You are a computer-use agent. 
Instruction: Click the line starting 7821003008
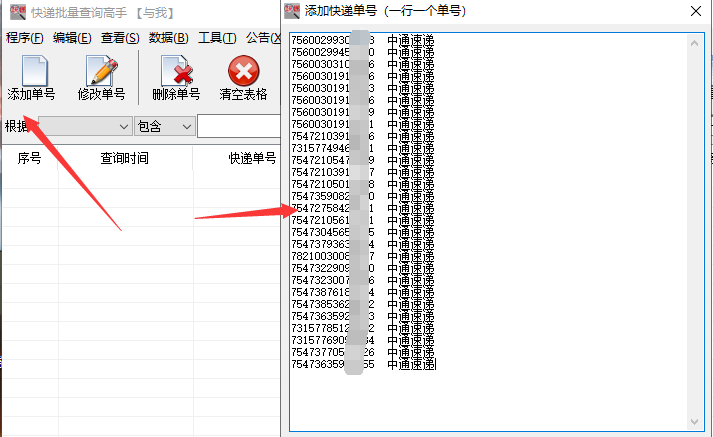pyautogui.click(x=362, y=256)
